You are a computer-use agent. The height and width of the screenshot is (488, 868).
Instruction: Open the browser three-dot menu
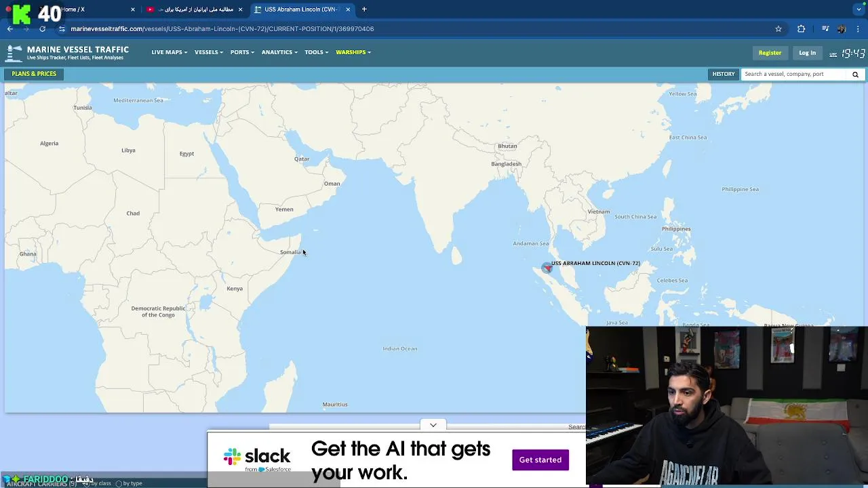pos(859,28)
